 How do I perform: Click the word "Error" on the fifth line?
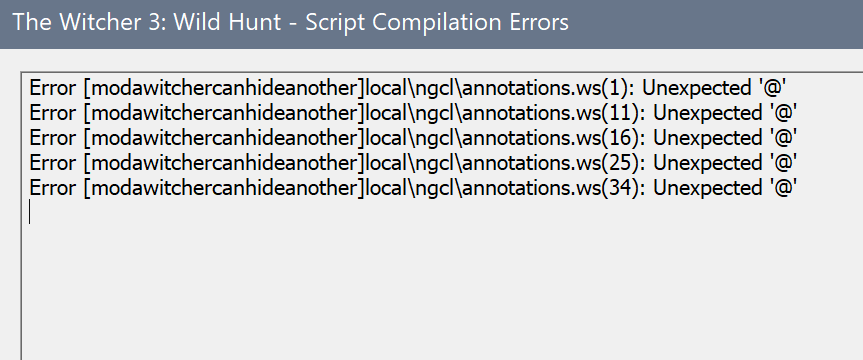click(53, 188)
